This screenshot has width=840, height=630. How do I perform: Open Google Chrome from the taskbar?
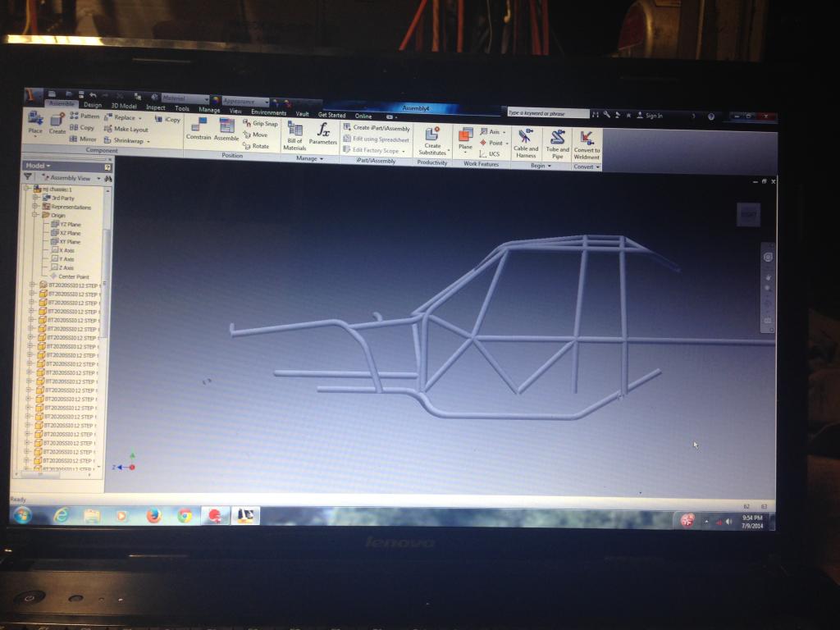[x=185, y=515]
